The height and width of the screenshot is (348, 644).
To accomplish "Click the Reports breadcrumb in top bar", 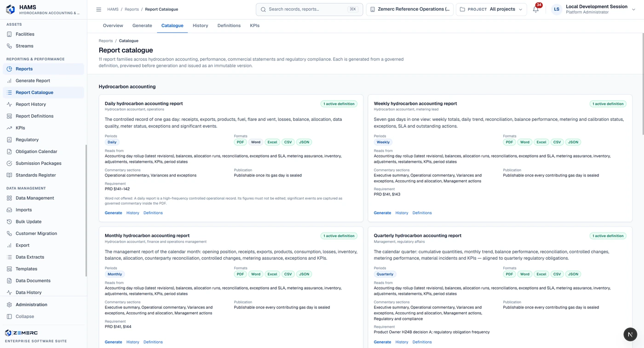I will pos(132,9).
